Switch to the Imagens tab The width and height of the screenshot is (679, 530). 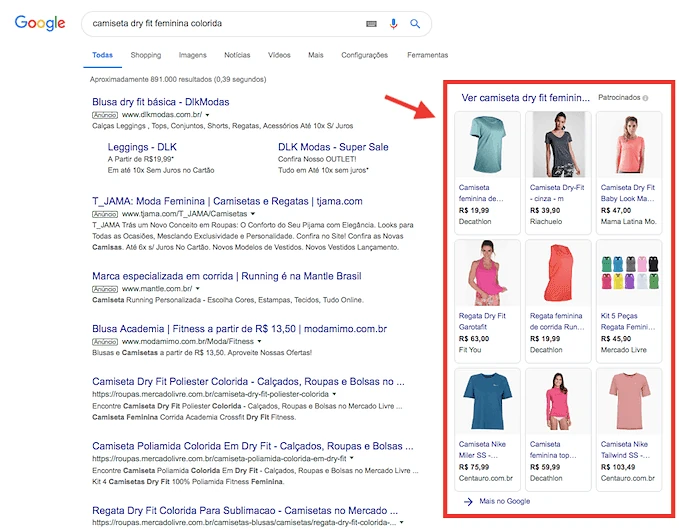point(192,55)
